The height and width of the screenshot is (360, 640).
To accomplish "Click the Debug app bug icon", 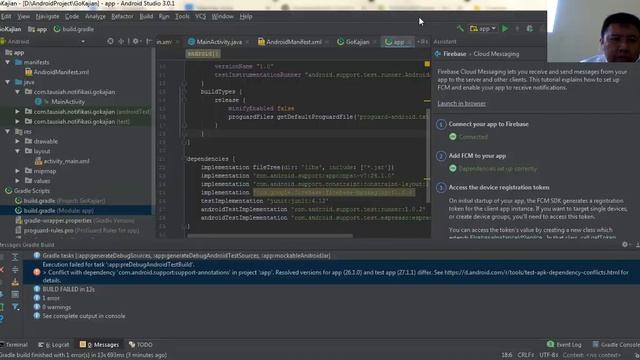I will click(x=529, y=29).
